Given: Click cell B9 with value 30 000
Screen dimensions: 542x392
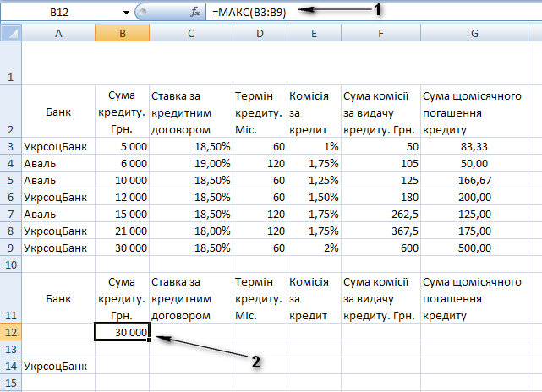Looking at the screenshot, I should point(122,248).
